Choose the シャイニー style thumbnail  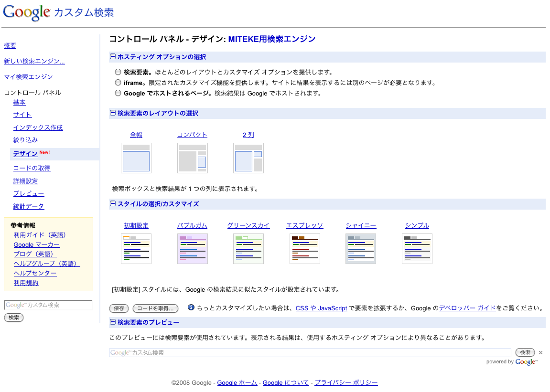click(x=361, y=249)
